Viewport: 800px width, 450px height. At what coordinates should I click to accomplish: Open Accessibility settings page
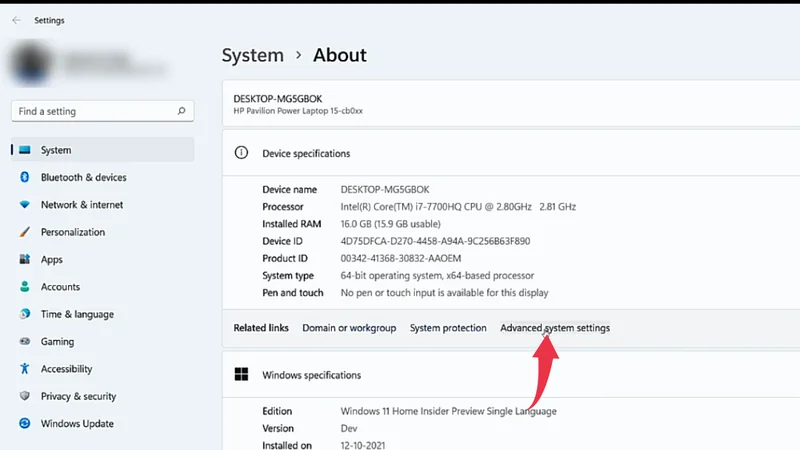click(66, 369)
